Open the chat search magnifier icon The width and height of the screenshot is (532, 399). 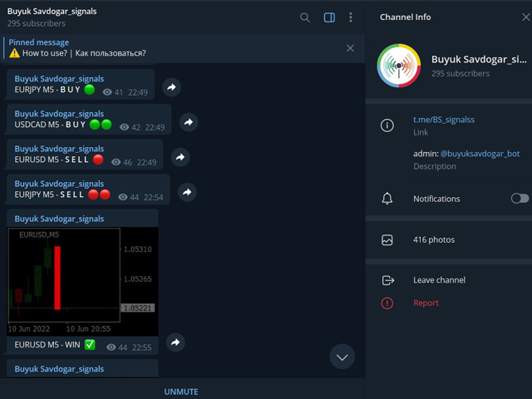[x=305, y=17]
